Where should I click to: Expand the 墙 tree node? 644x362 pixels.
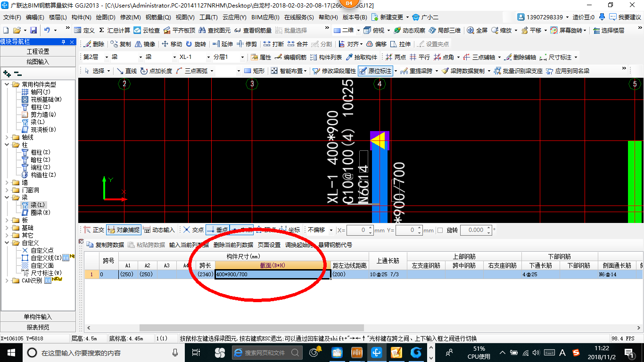pyautogui.click(x=7, y=182)
